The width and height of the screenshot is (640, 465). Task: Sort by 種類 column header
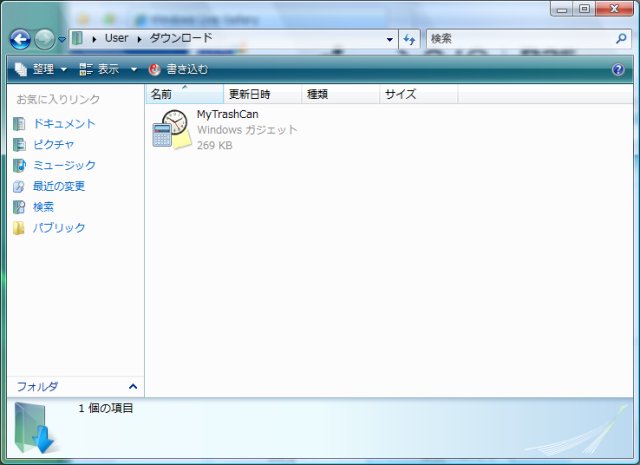341,94
